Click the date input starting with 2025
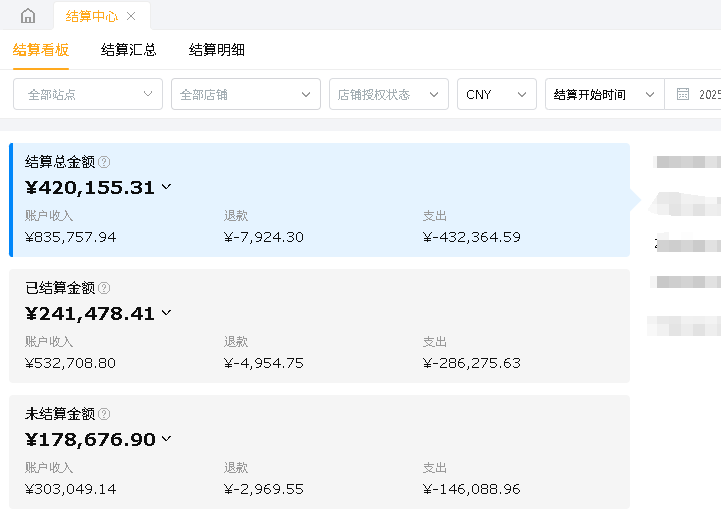Screen dimensions: 721x524 tap(709, 95)
